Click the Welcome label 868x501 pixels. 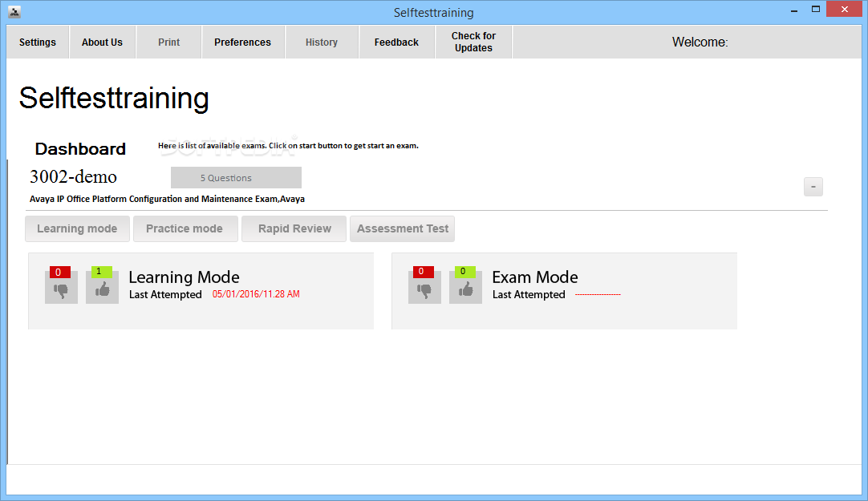click(x=700, y=42)
